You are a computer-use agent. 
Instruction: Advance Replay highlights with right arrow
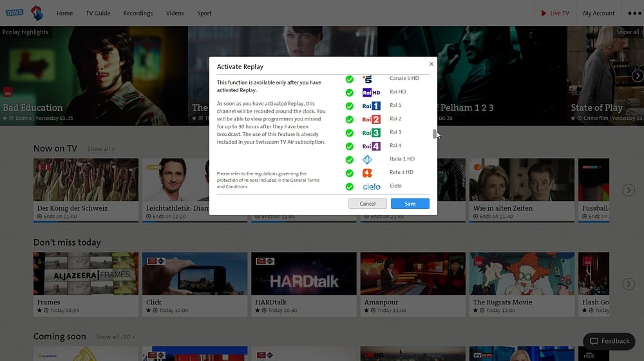[638, 75]
